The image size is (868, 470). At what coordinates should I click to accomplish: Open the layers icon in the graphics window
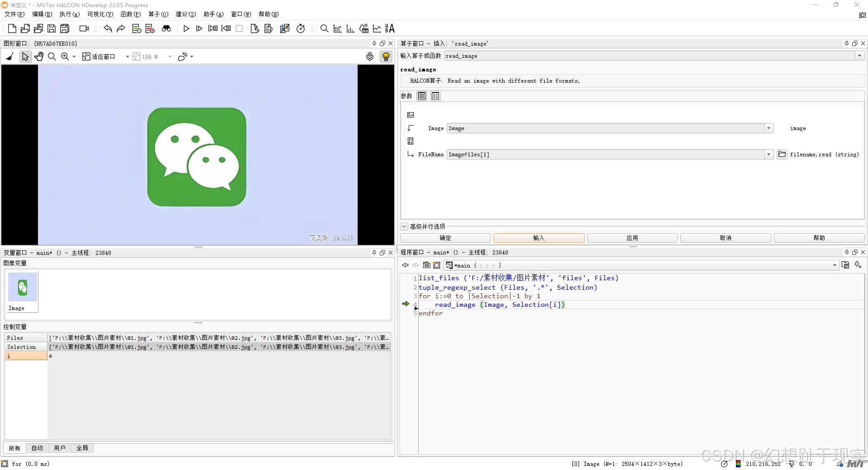tap(370, 56)
